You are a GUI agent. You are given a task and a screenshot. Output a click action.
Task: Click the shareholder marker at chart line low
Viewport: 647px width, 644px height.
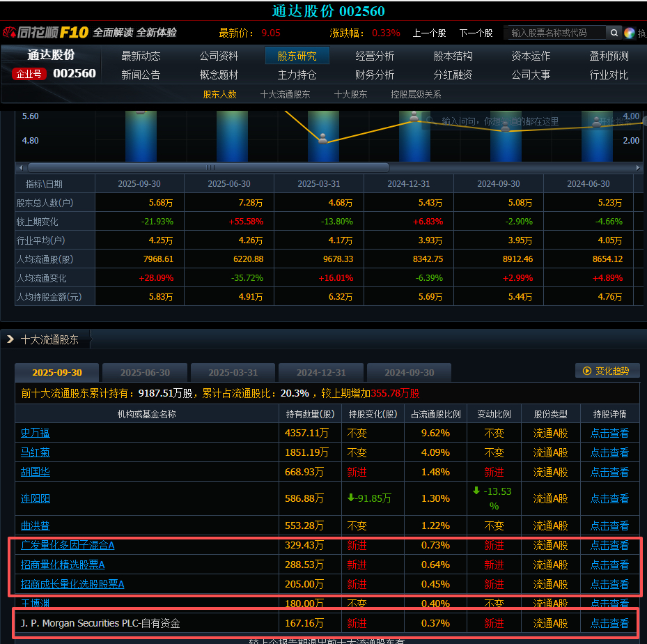click(x=322, y=138)
